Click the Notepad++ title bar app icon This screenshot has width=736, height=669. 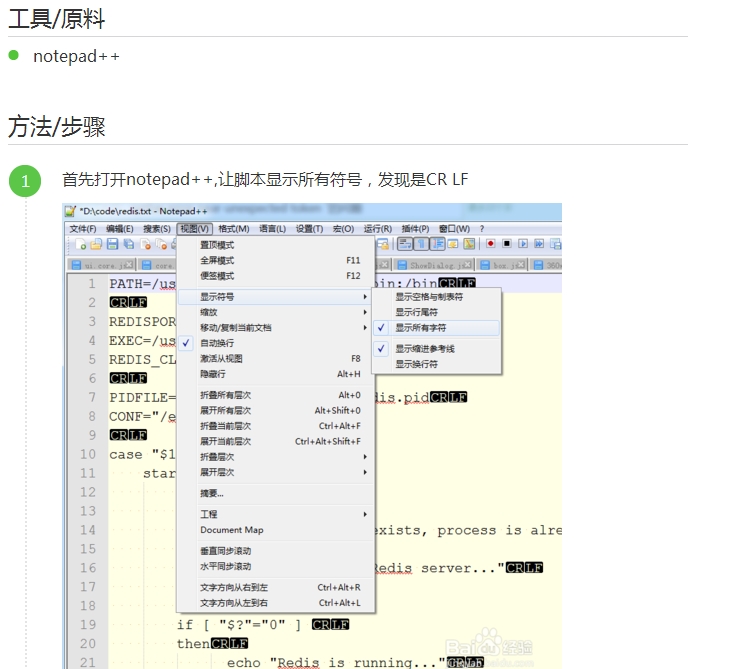pos(70,211)
